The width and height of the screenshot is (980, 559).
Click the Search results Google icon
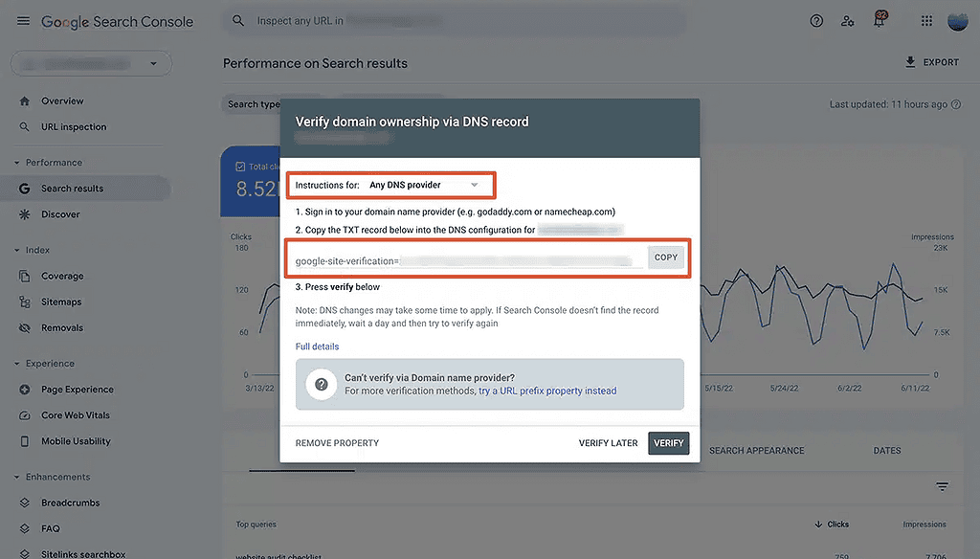click(x=24, y=189)
